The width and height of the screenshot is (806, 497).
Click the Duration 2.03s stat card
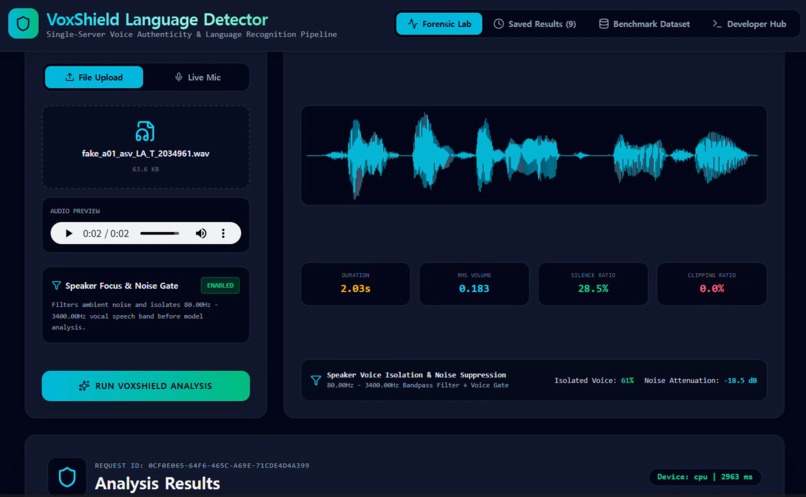pyautogui.click(x=356, y=284)
